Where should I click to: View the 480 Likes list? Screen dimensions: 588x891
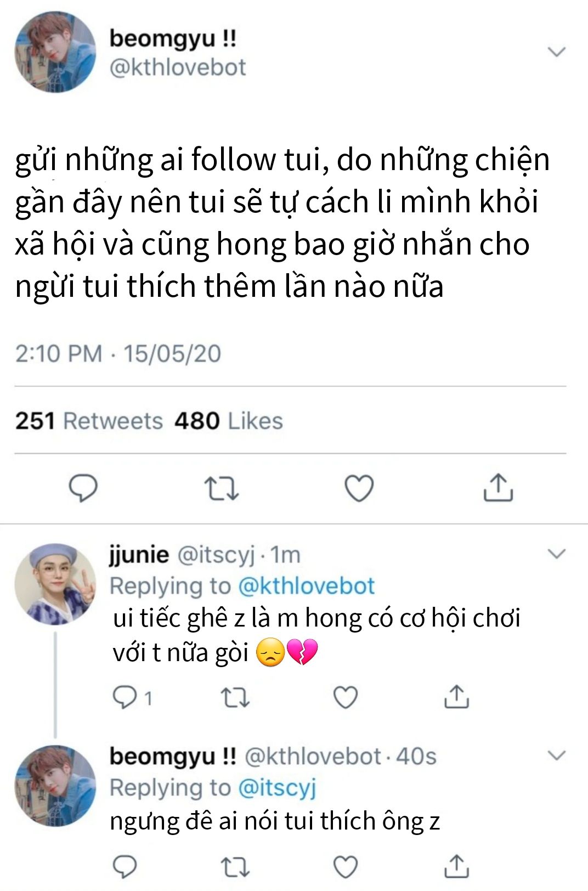[229, 421]
